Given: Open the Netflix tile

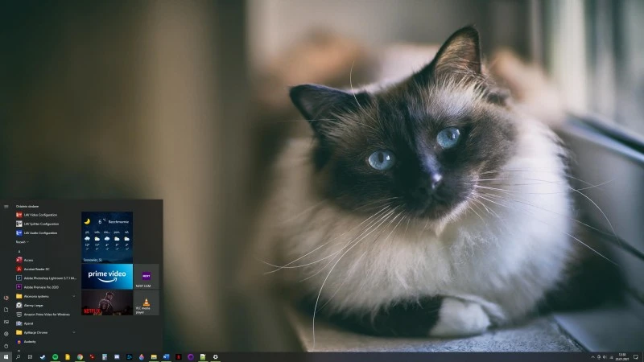Looking at the screenshot, I should pyautogui.click(x=107, y=302).
